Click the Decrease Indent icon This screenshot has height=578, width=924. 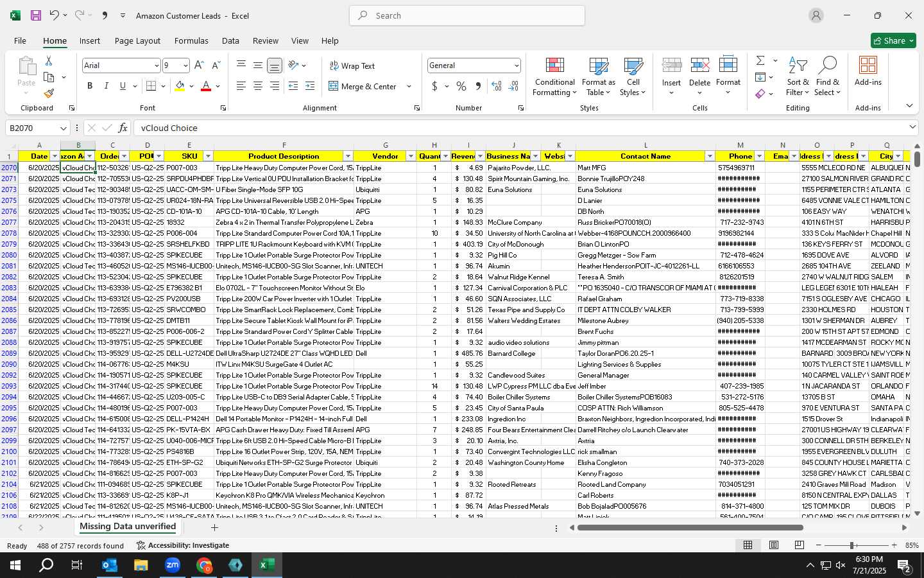[293, 86]
